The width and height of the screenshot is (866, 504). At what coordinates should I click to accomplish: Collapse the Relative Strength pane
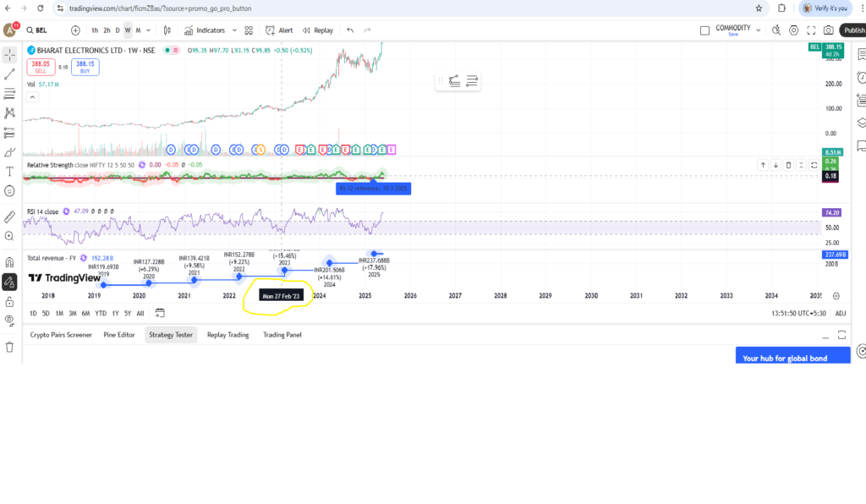click(x=802, y=165)
